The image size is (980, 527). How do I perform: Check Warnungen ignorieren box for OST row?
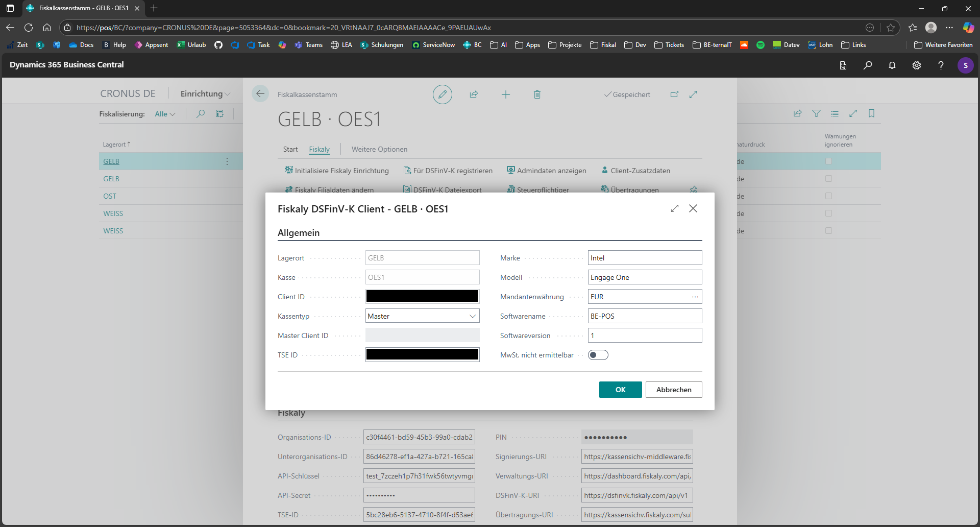coord(828,196)
